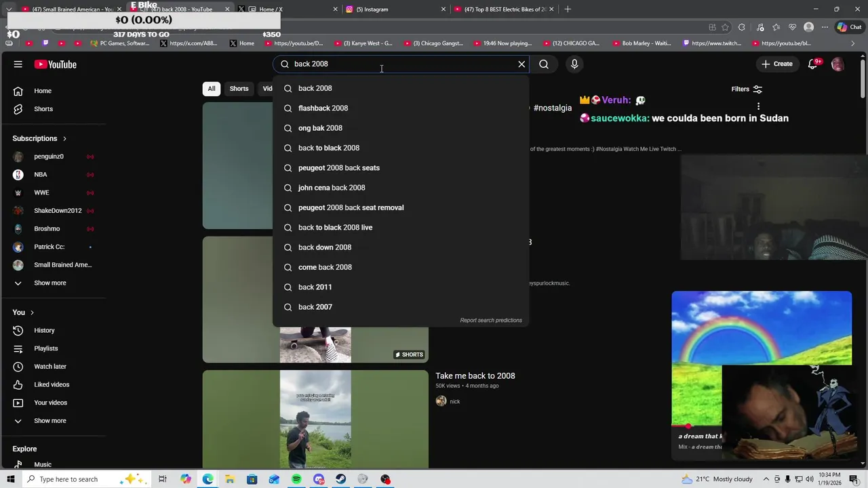Open the Windows Start menu
Image resolution: width=868 pixels, height=488 pixels.
[x=10, y=479]
